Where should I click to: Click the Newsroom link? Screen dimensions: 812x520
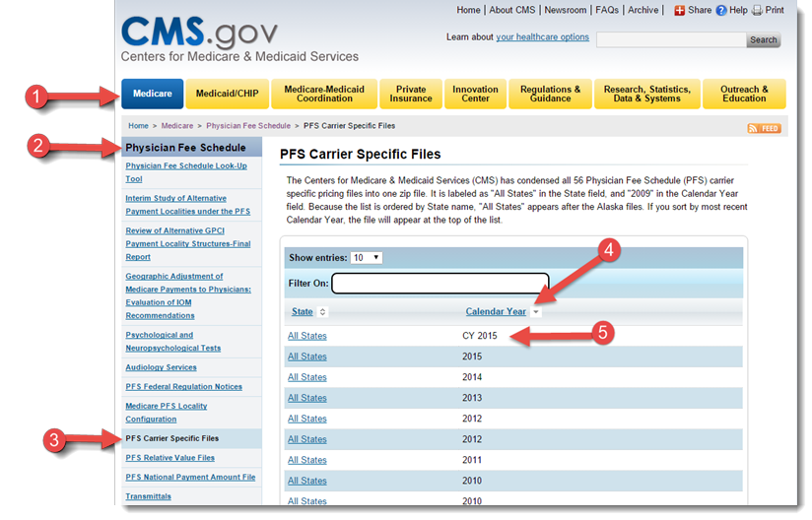[566, 10]
